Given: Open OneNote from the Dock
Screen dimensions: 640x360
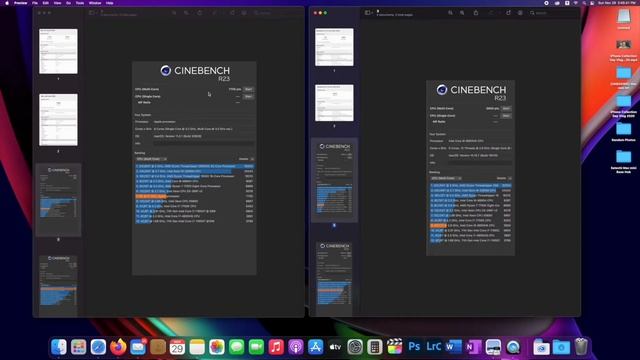Looking at the screenshot, I should tap(473, 347).
